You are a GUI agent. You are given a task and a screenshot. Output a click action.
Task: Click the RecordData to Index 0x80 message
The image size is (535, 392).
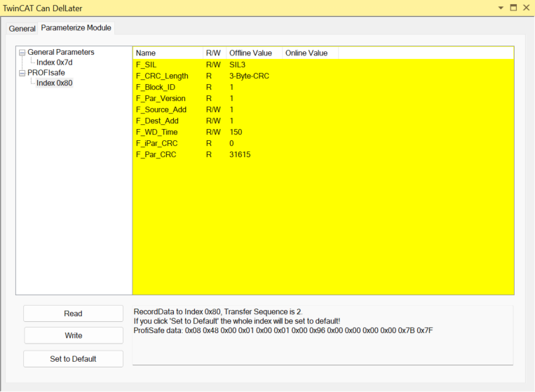click(x=218, y=311)
